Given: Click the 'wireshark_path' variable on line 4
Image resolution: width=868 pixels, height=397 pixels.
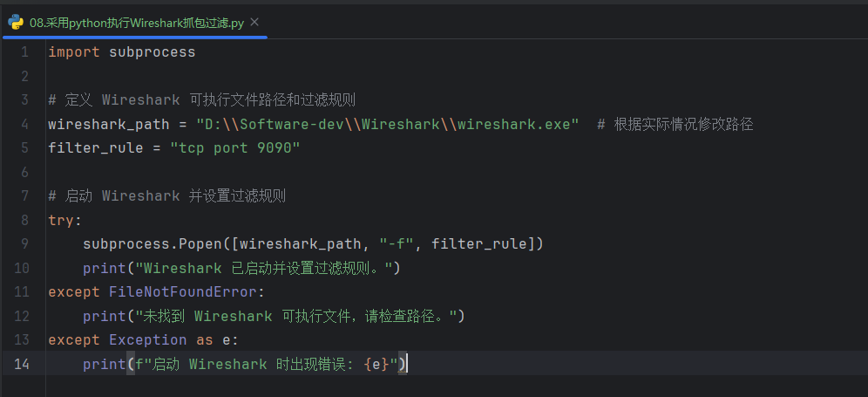Looking at the screenshot, I should 108,124.
